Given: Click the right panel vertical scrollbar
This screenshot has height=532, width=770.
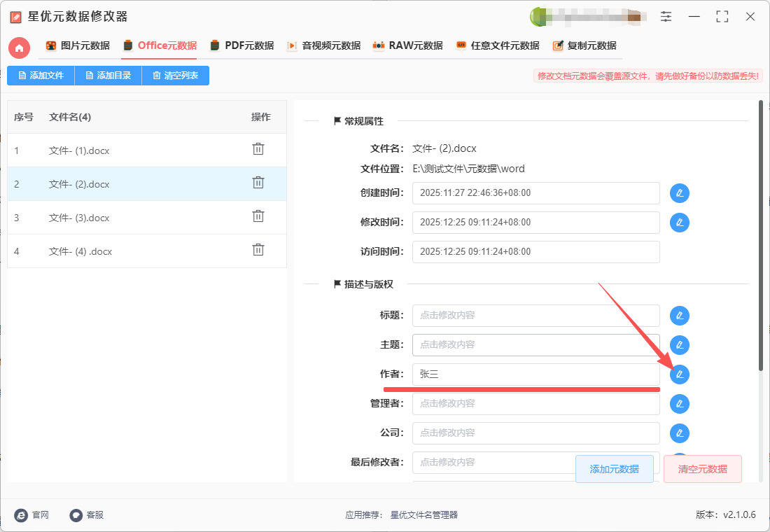Looking at the screenshot, I should (761, 236).
